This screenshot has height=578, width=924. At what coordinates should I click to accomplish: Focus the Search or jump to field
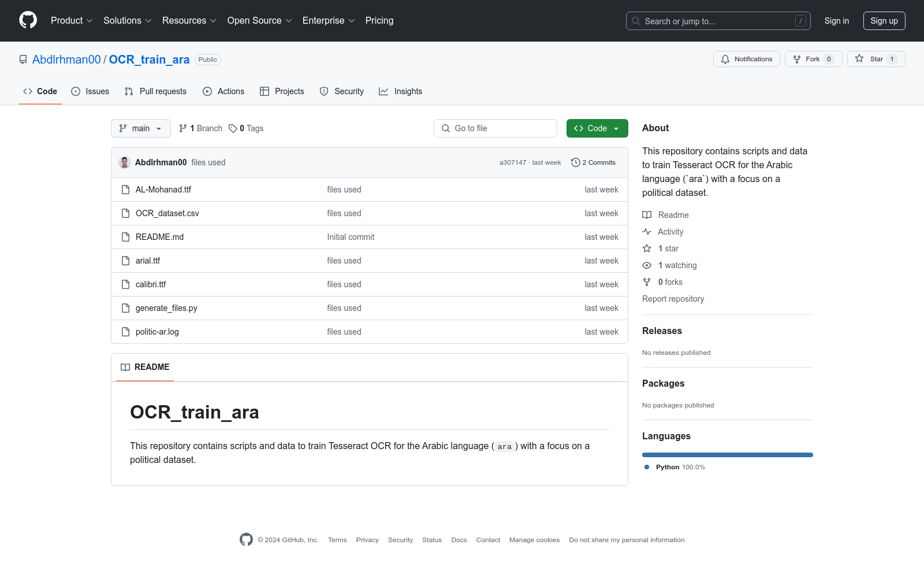click(x=718, y=21)
